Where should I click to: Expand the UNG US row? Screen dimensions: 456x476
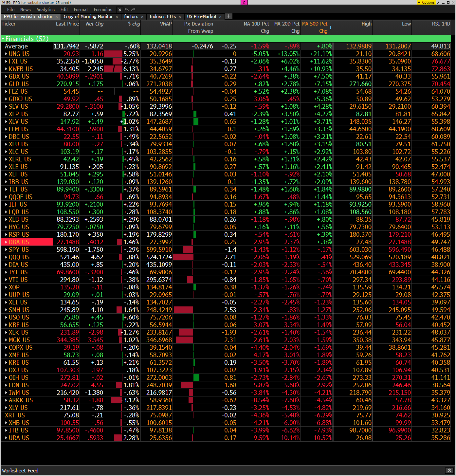click(6, 54)
